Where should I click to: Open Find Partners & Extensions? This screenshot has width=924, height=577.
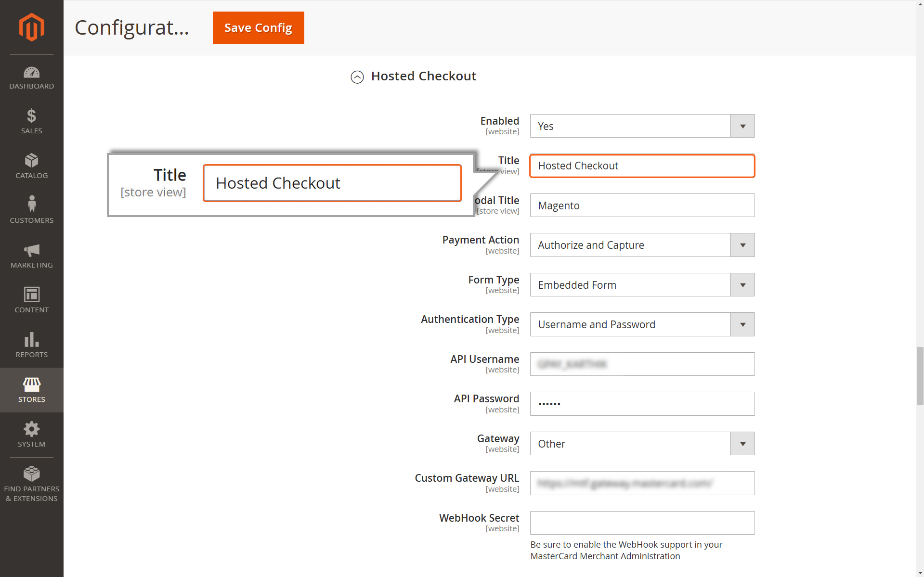(x=32, y=484)
